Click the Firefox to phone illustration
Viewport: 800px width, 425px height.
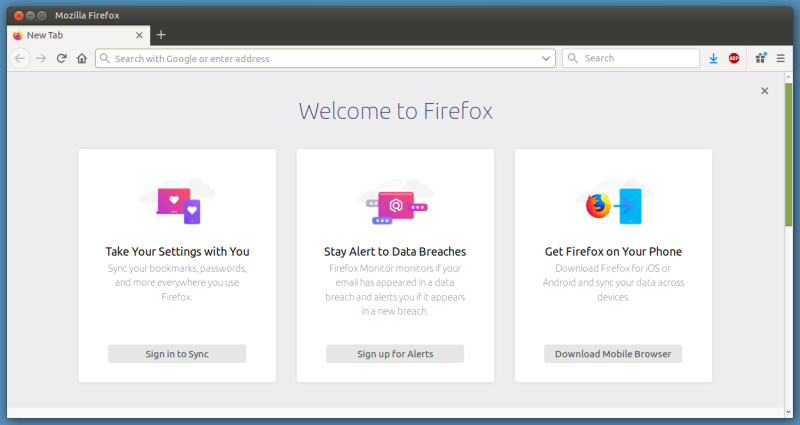point(613,202)
